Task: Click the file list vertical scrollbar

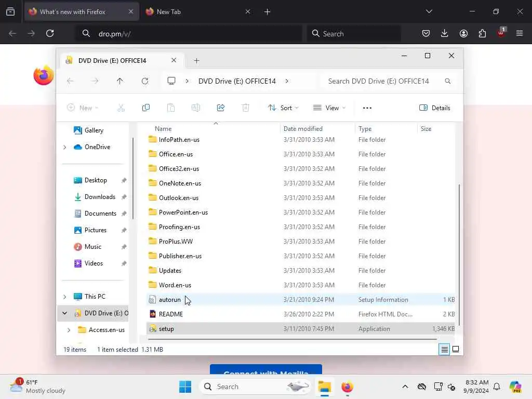Action: click(x=459, y=255)
